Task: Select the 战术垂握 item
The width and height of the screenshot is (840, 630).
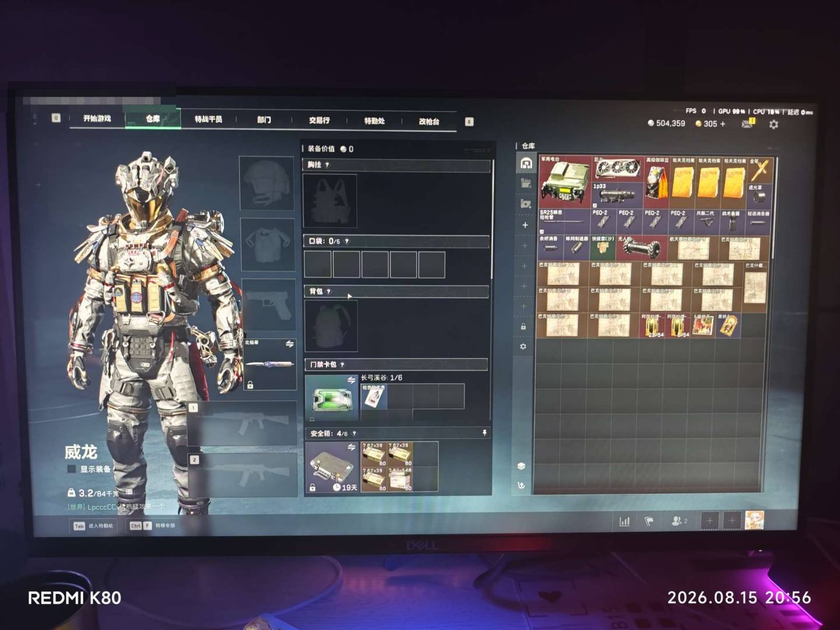Action: (x=731, y=222)
